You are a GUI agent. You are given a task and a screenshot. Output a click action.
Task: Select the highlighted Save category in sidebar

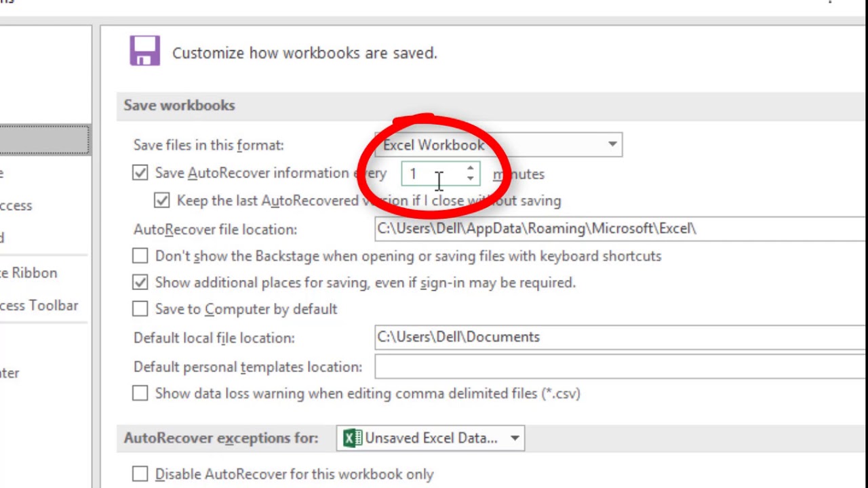(45, 140)
